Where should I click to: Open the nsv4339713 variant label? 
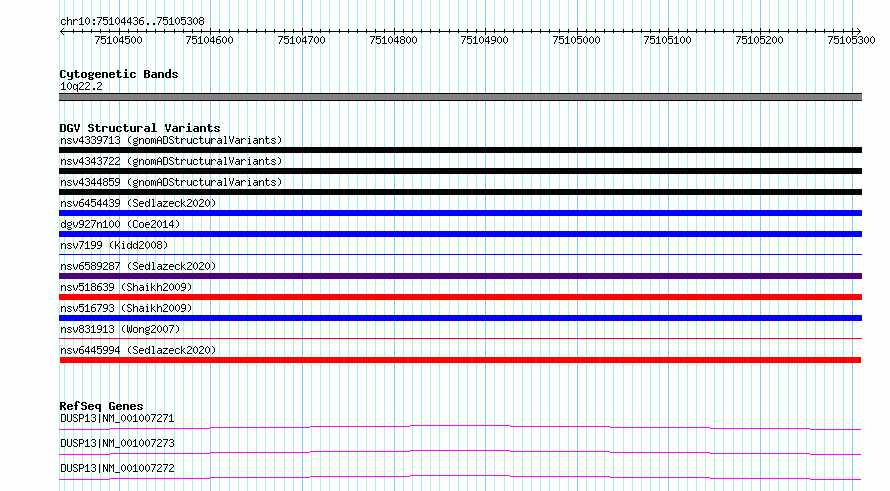171,140
